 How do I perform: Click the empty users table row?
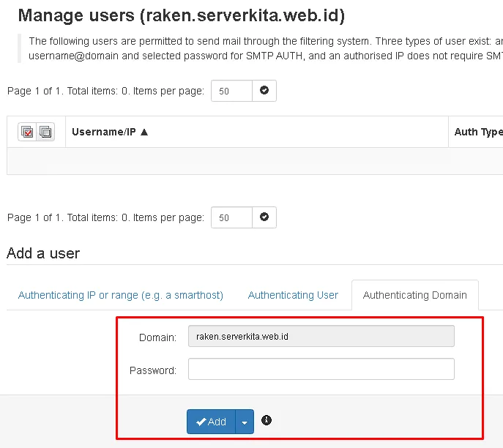tap(255, 161)
